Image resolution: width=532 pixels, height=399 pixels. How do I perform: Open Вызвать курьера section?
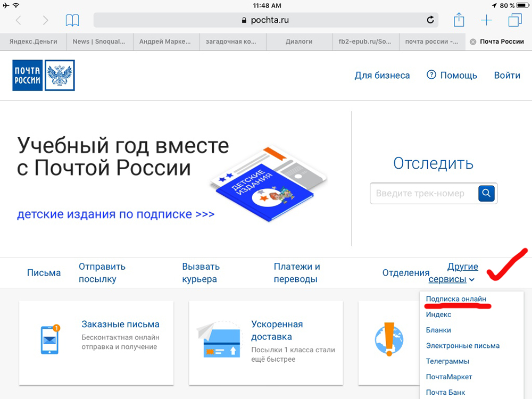pyautogui.click(x=201, y=273)
